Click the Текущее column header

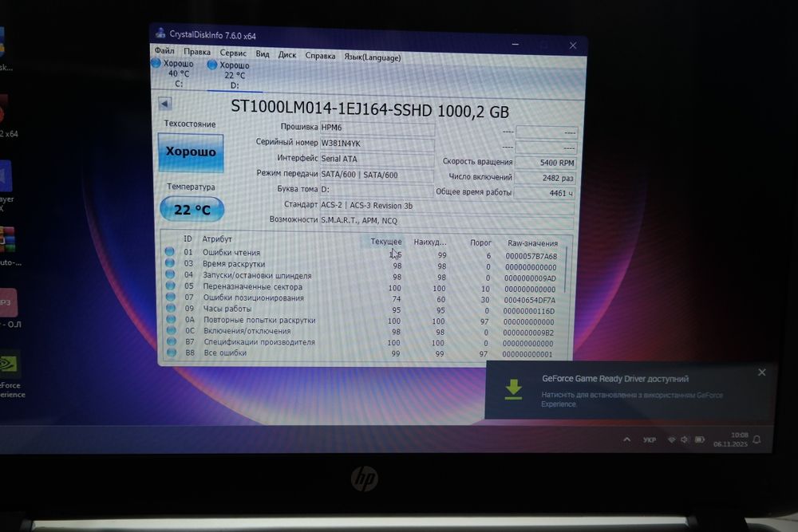point(385,242)
